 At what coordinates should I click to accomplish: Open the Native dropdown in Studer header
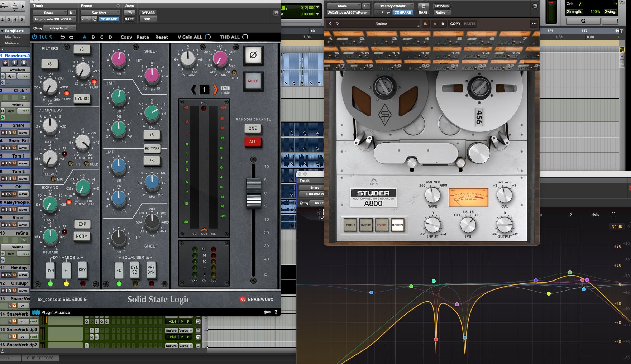pos(442,13)
